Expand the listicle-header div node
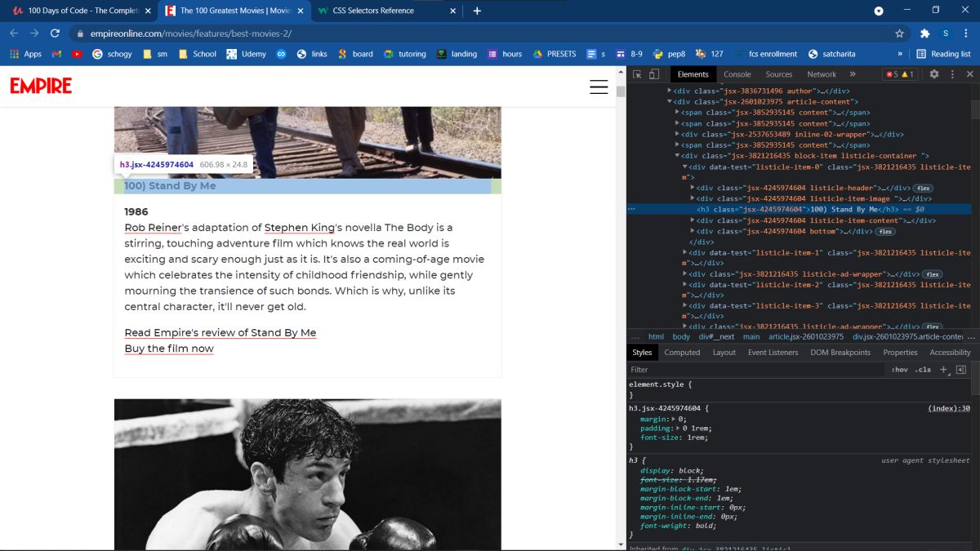This screenshot has height=551, width=980. tap(692, 188)
